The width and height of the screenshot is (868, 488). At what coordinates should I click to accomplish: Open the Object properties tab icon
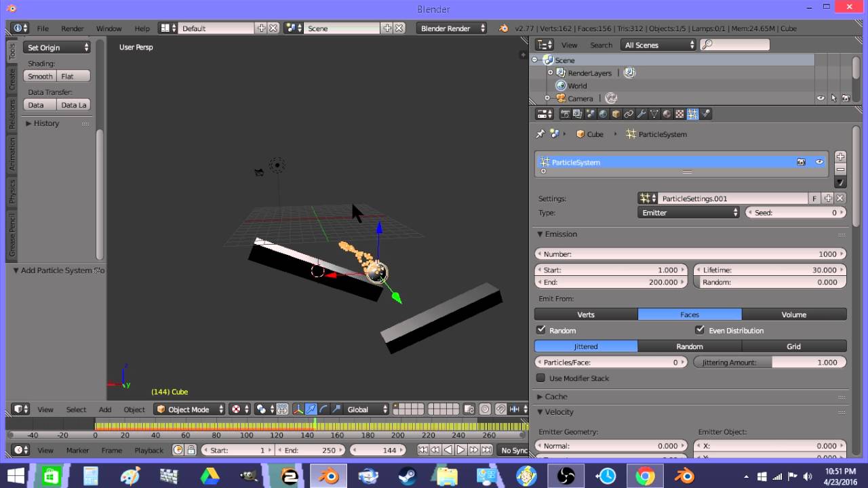pyautogui.click(x=616, y=114)
